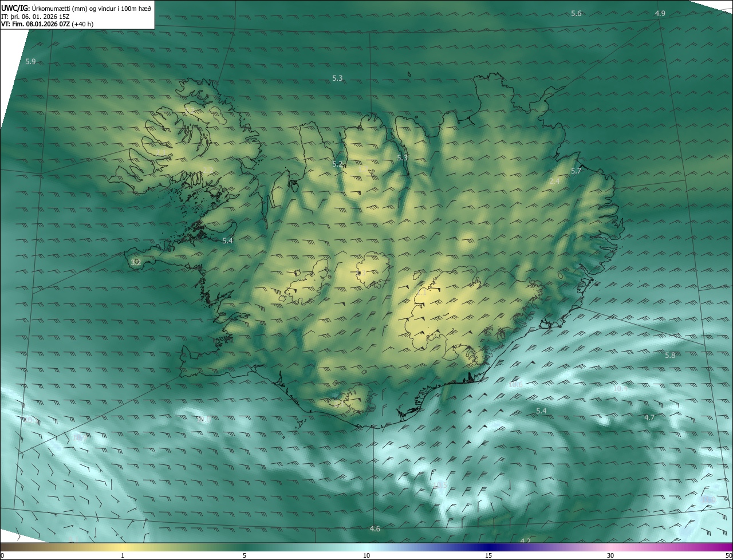Screen dimensions: 733x560
Task: Click the colour scale tick label 10
Action: click(366, 555)
